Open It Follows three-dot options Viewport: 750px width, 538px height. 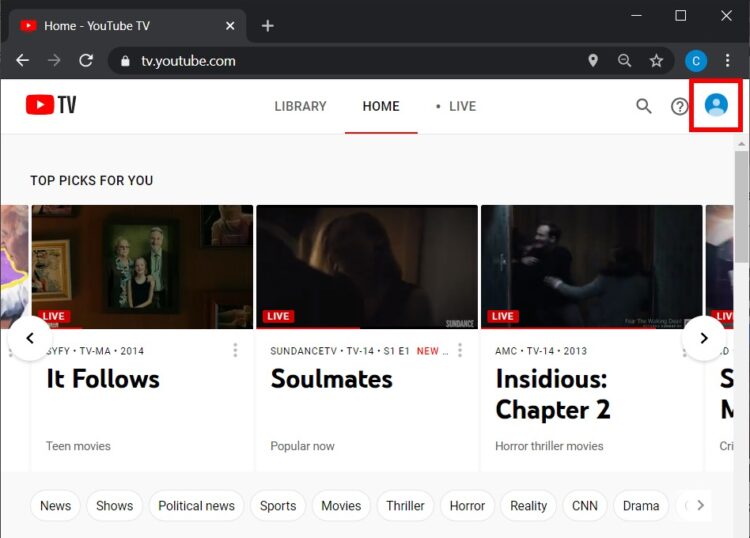tap(235, 350)
